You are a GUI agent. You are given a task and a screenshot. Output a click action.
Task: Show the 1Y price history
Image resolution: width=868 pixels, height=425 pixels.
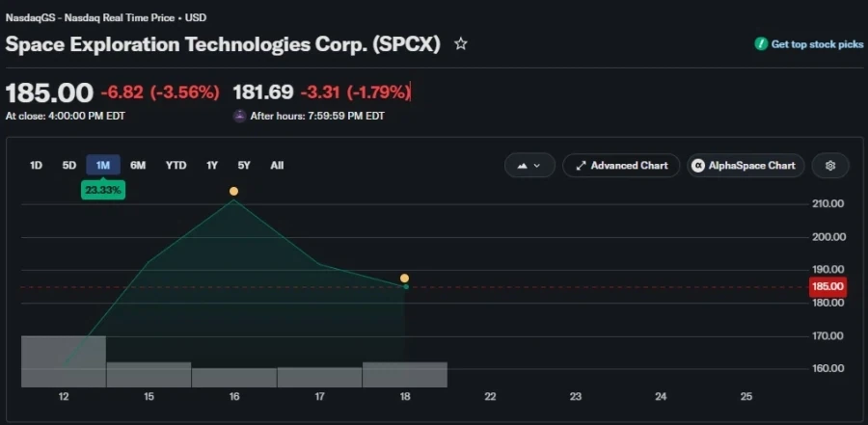(212, 166)
